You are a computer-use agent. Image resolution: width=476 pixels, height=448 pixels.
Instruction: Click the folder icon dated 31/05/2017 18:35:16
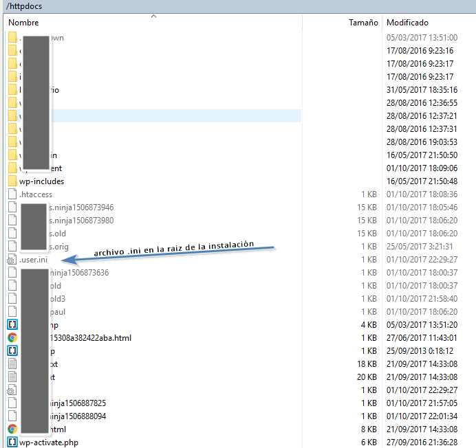pos(12,90)
